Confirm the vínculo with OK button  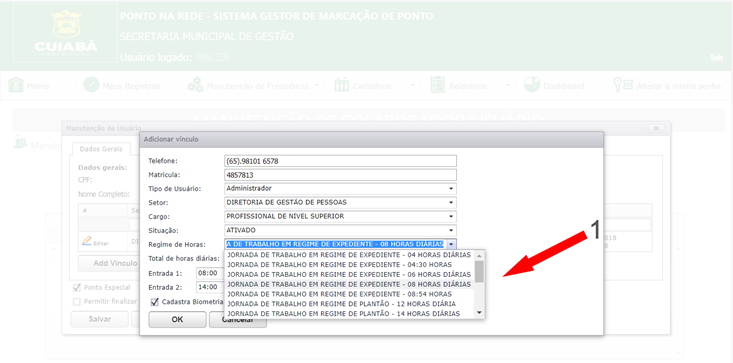point(177,320)
